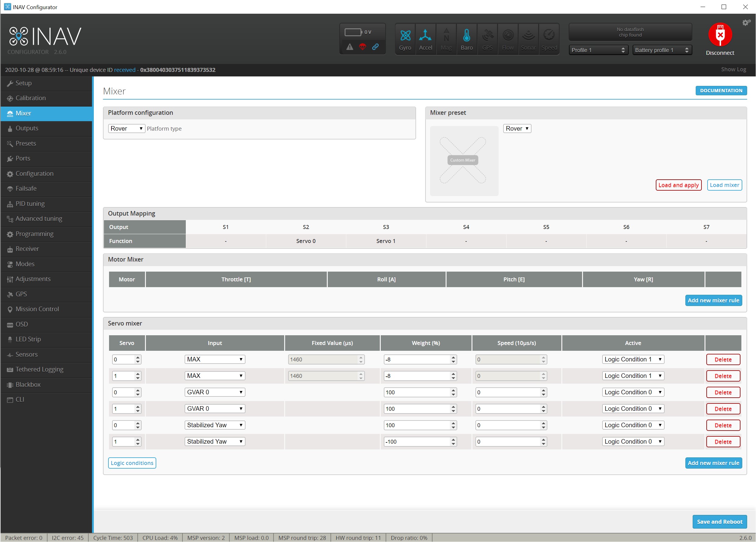This screenshot has height=542, width=756.
Task: Click the warning triangle status icon
Action: [x=349, y=47]
